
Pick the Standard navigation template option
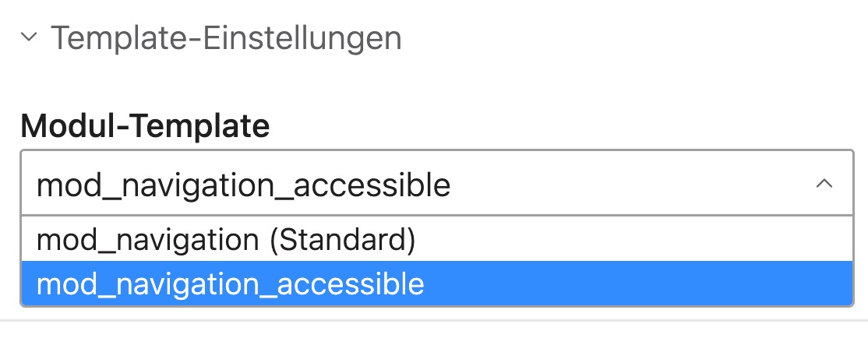coord(226,240)
